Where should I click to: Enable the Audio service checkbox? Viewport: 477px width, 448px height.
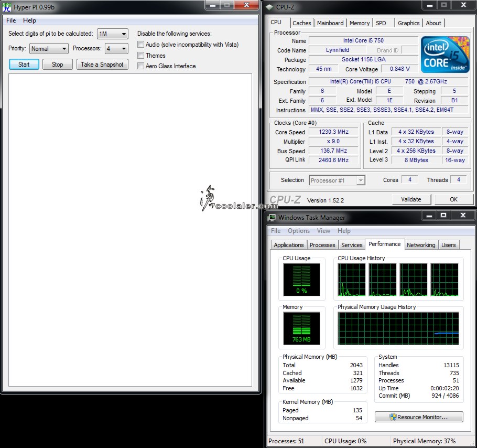pyautogui.click(x=140, y=45)
